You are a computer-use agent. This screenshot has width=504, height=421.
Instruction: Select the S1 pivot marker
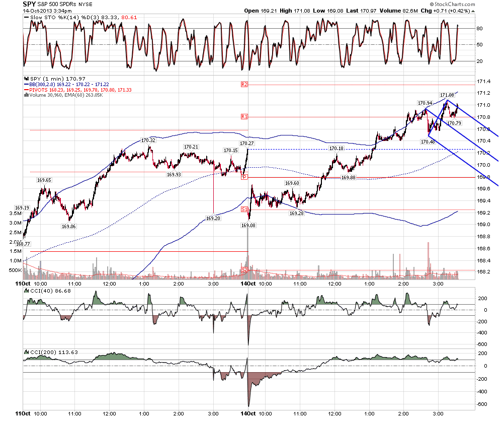coord(244,209)
